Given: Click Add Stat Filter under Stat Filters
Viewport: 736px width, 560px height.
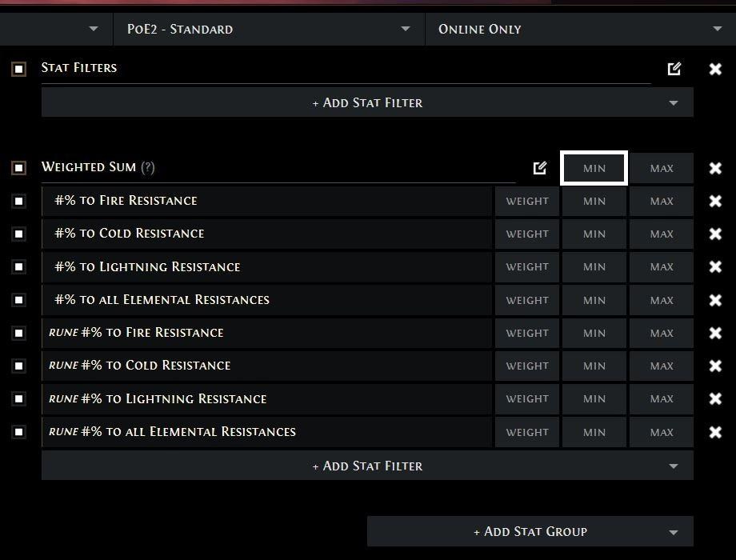Looking at the screenshot, I should pyautogui.click(x=367, y=102).
